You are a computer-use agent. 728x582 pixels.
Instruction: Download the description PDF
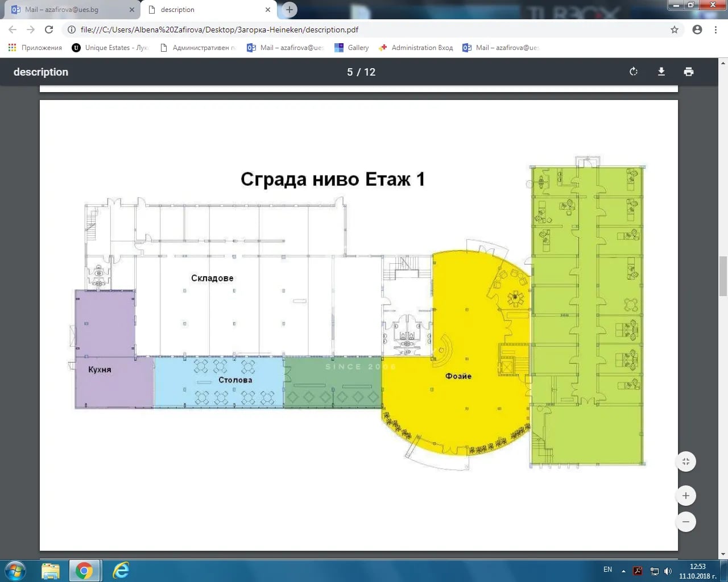tap(661, 72)
